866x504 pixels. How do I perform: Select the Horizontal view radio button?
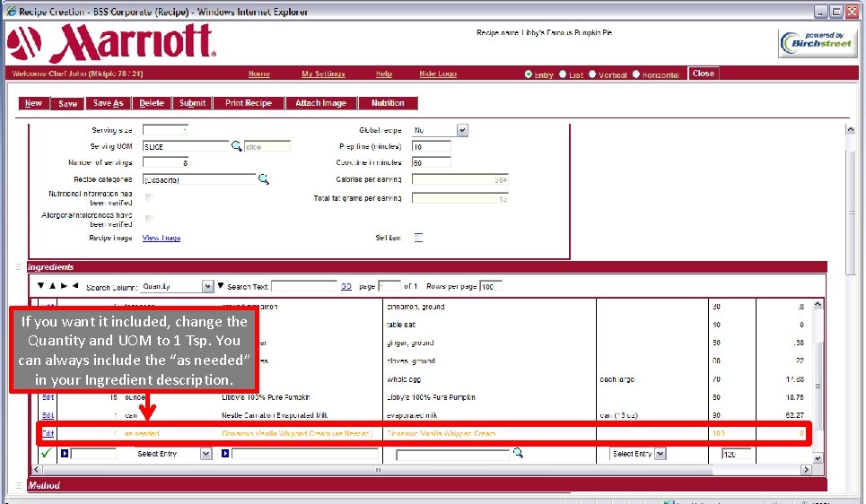[x=636, y=74]
